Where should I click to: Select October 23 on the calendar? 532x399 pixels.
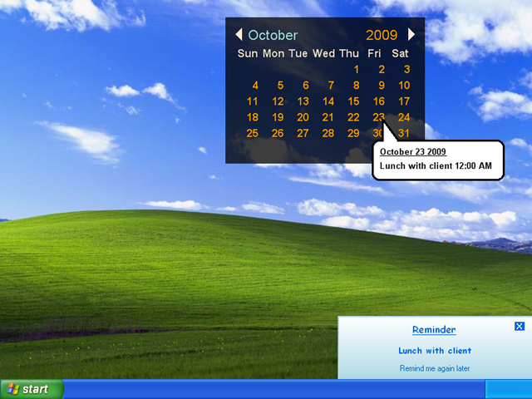pos(378,117)
